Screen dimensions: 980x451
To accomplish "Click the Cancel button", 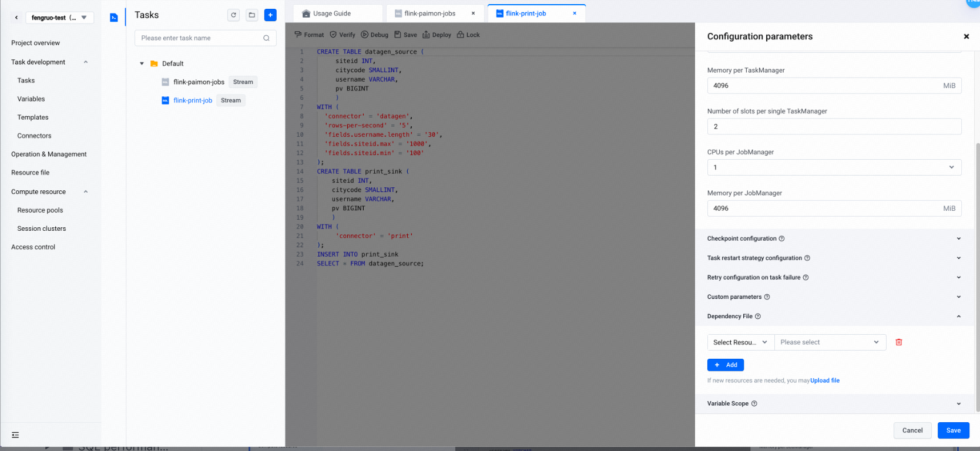I will pos(912,430).
